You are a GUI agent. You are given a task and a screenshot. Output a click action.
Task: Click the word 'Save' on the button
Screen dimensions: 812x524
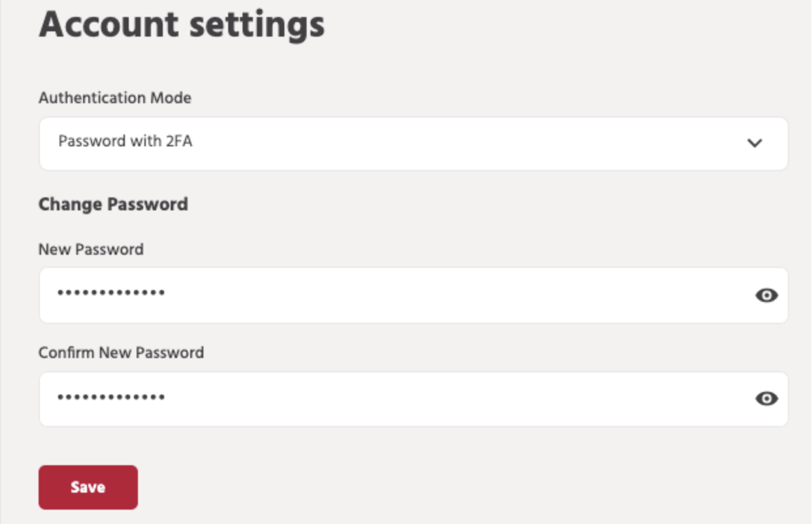pos(88,487)
